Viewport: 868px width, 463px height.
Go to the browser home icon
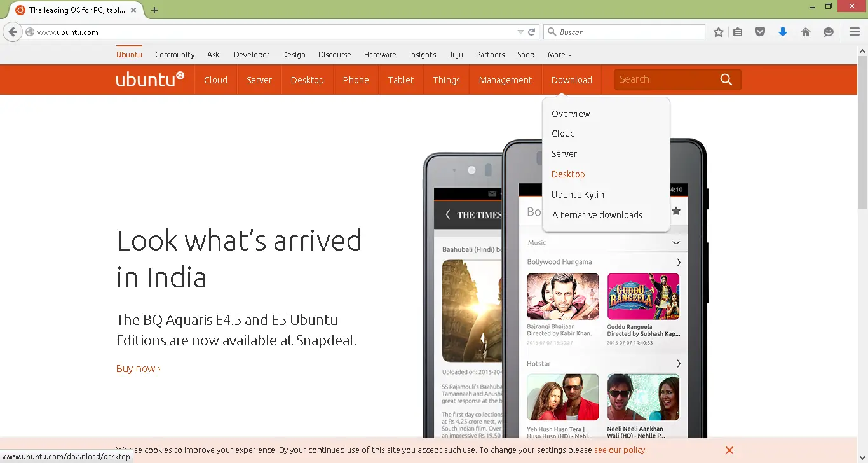[x=806, y=32]
